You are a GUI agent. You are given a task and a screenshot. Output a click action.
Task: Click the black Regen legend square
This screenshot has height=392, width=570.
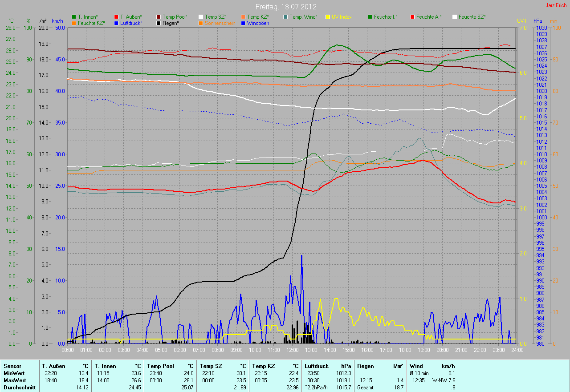pyautogui.click(x=159, y=23)
